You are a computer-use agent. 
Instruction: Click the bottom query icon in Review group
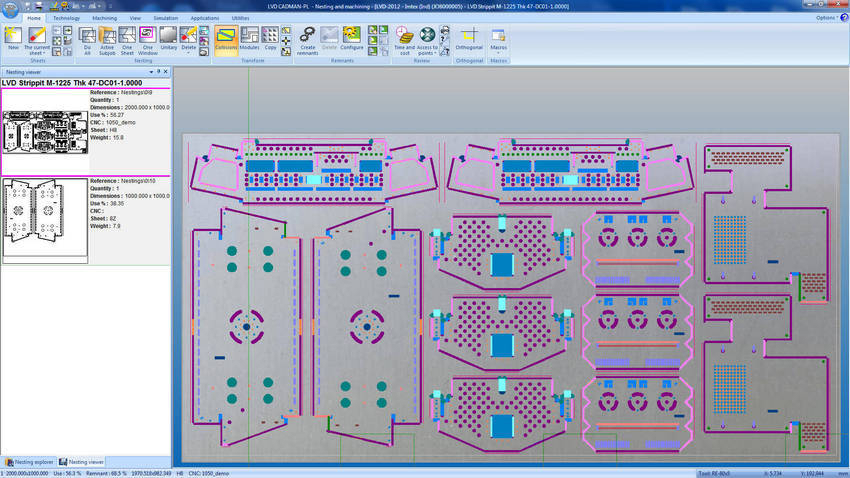click(445, 51)
